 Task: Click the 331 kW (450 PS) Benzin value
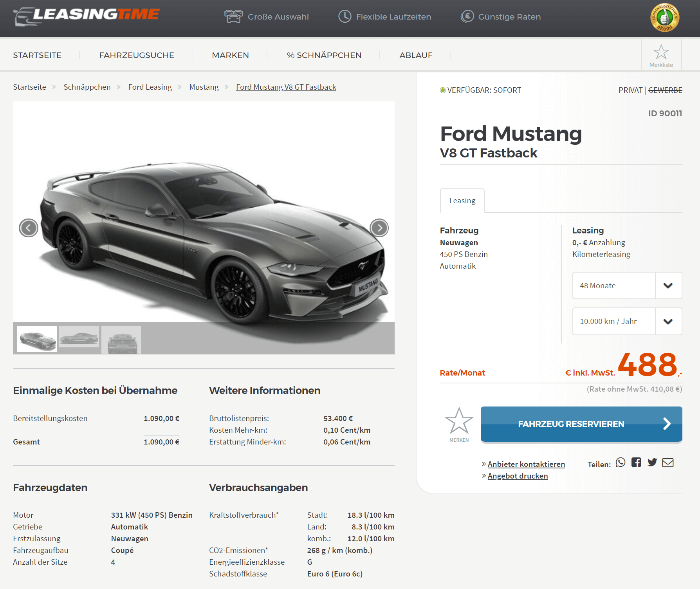click(152, 515)
